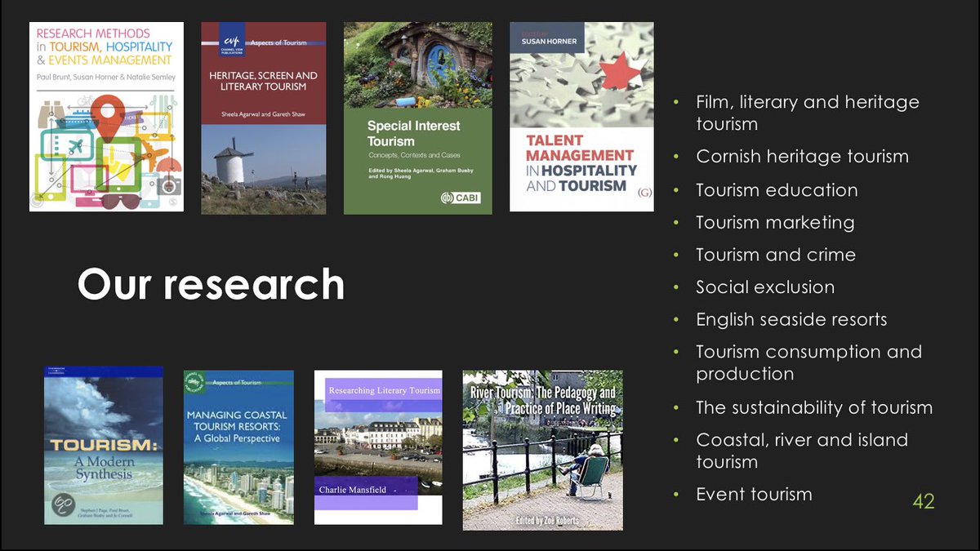980x551 pixels.
Task: Click the Researching Literary Tourism book cover
Action: [x=378, y=447]
